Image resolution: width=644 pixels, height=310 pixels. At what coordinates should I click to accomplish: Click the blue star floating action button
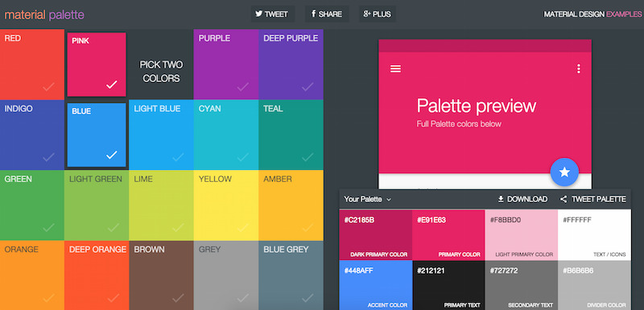click(x=564, y=172)
